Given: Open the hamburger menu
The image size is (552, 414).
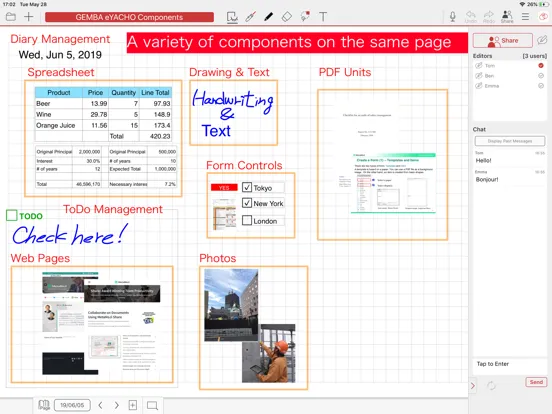Looking at the screenshot, I should tap(525, 17).
